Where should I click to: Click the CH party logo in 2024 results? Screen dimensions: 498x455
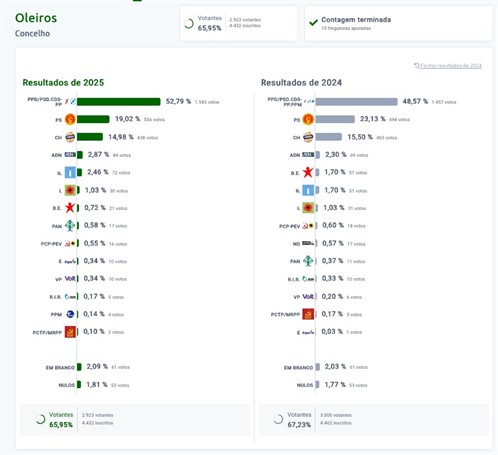tap(308, 137)
